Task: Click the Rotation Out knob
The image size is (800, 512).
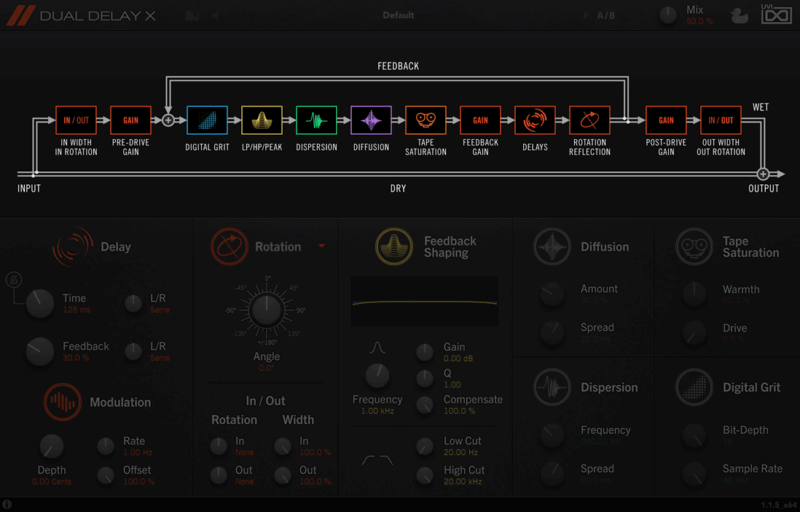Action: coord(218,475)
